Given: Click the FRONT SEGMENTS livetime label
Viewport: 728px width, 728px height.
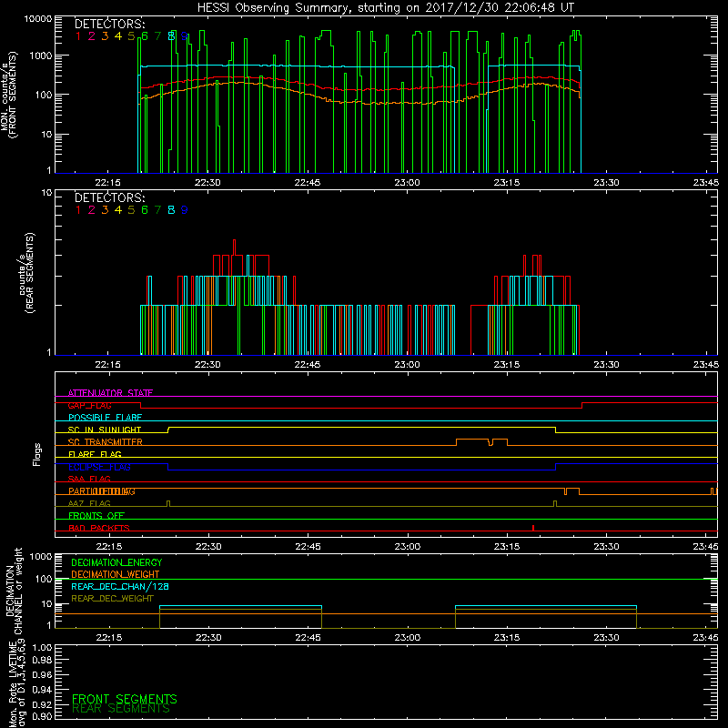Looking at the screenshot, I should click(x=125, y=699).
